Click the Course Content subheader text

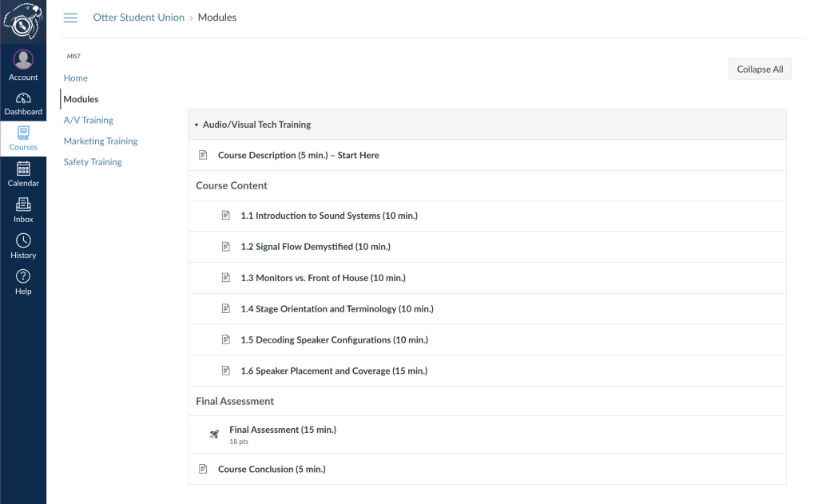(232, 185)
